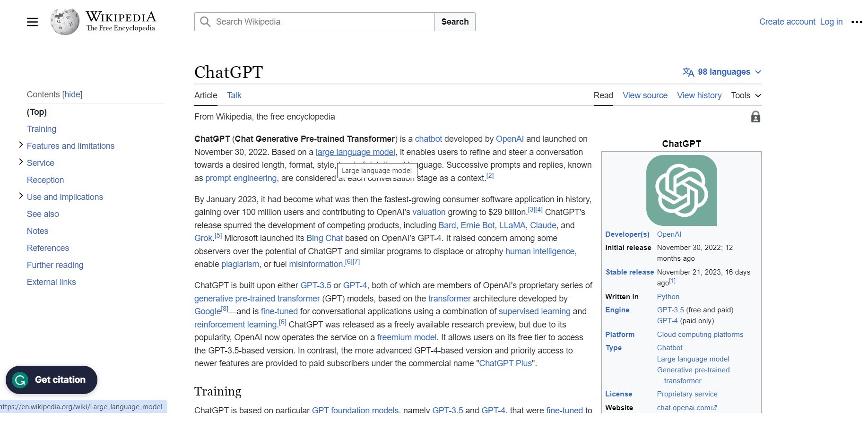Click the search magnifier icon
868x421 pixels.
tap(205, 22)
